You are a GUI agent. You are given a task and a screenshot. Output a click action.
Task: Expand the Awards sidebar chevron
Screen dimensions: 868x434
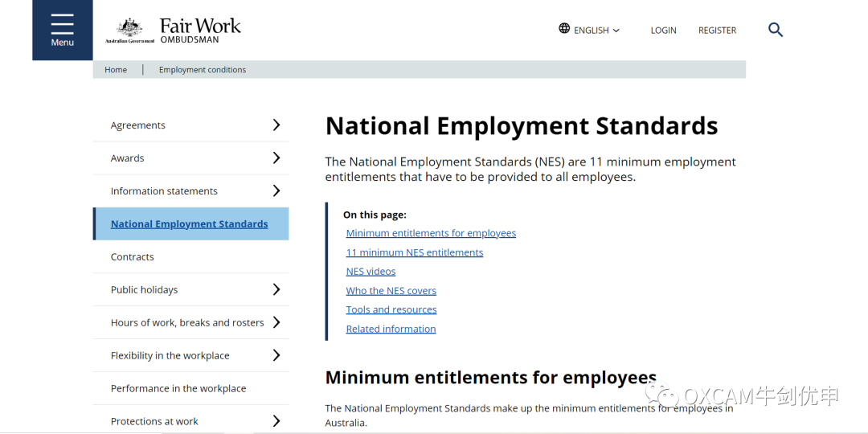coord(276,158)
